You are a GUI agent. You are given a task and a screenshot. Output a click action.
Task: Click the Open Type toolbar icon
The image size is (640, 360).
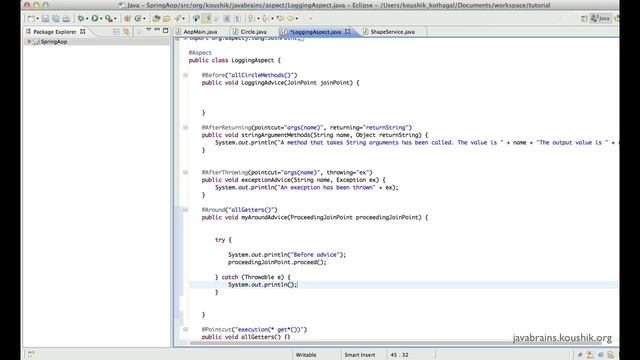[156, 18]
